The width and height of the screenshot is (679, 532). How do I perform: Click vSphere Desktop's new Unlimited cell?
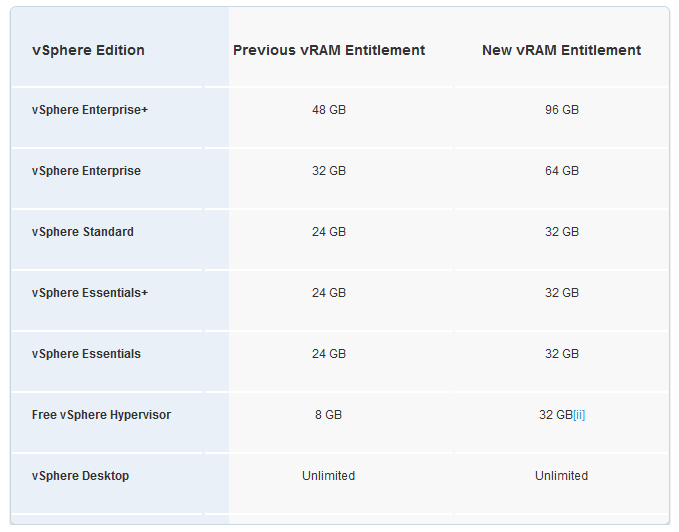561,476
